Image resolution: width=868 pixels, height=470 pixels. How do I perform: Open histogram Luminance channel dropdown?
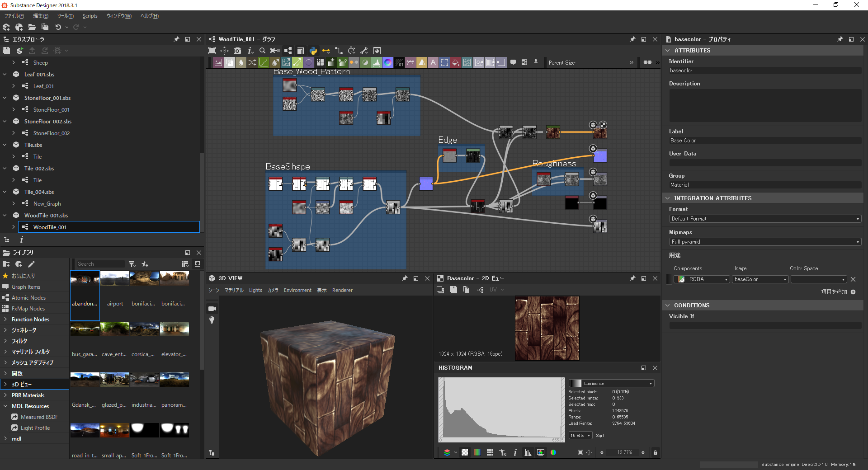(611, 383)
